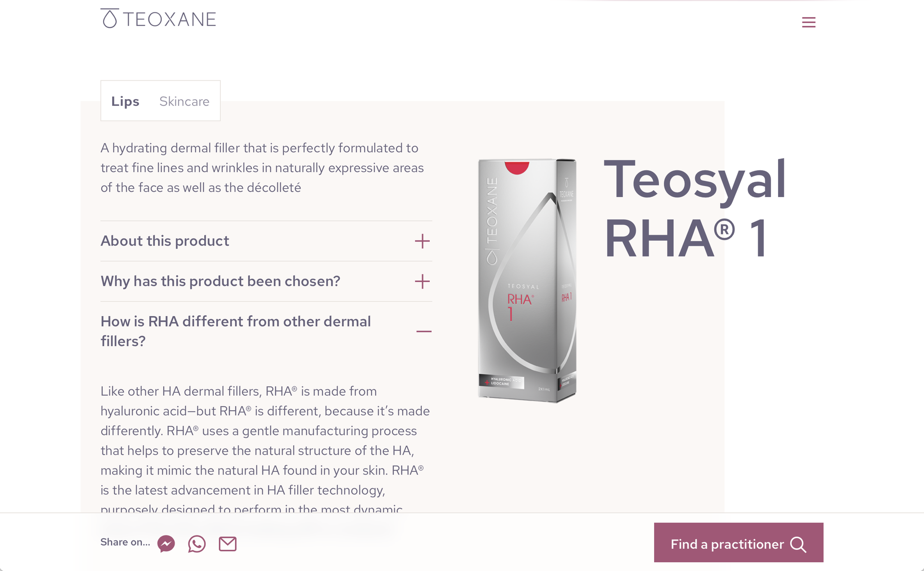
Task: Click the TEOXANE wordmark link
Action: (170, 19)
